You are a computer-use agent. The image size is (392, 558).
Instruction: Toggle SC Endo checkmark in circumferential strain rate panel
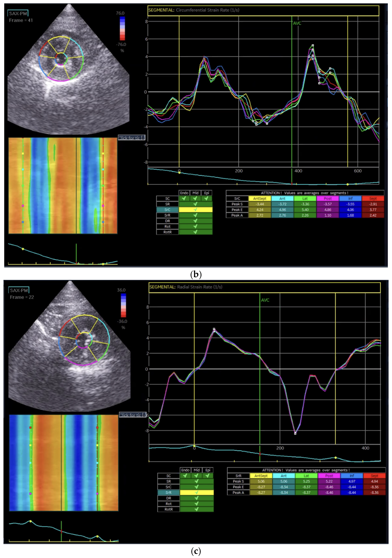click(x=184, y=198)
